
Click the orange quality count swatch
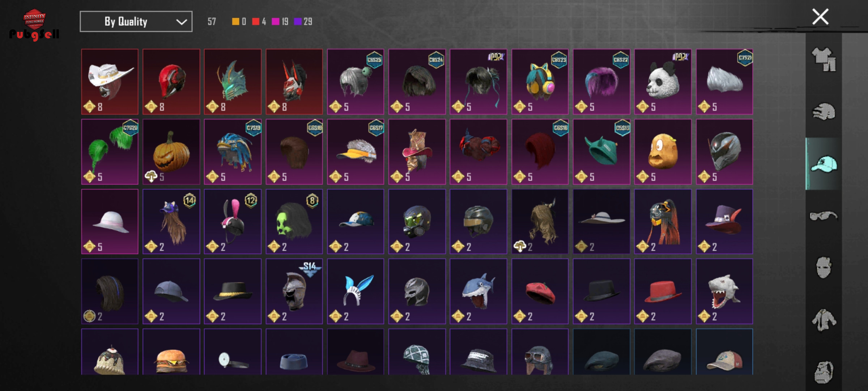coord(235,22)
